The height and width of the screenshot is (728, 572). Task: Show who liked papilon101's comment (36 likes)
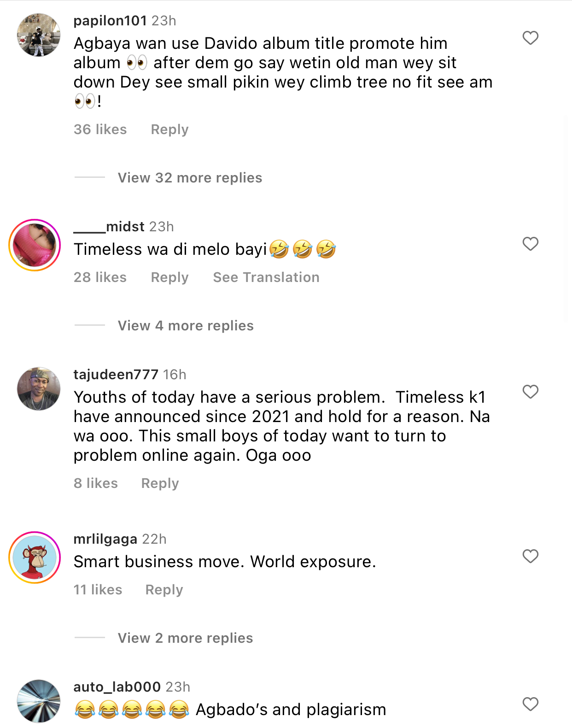pos(100,129)
